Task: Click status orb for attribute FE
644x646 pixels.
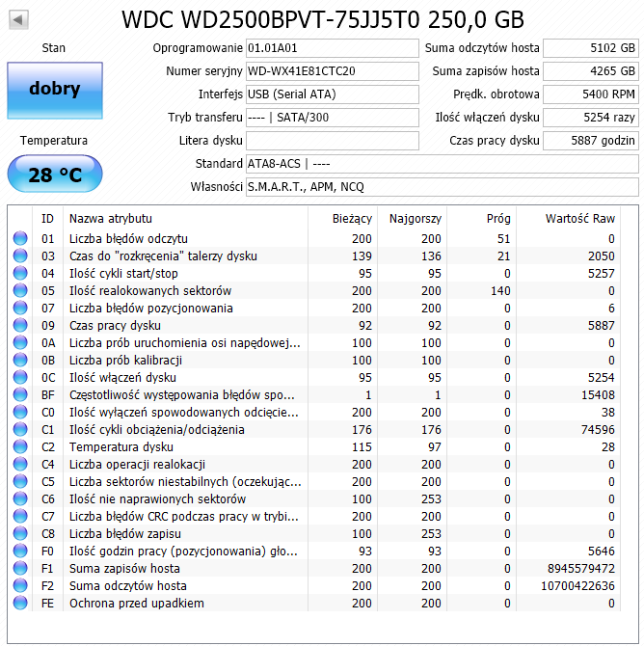Action: click(x=20, y=603)
